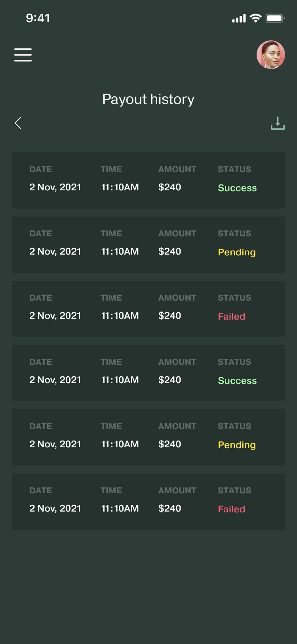Viewport: 297px width, 644px height.
Task: Click the last Failed status label
Action: (x=231, y=509)
